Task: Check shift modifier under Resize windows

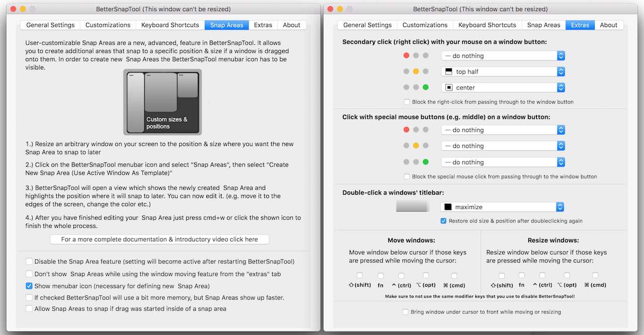Action: click(502, 276)
